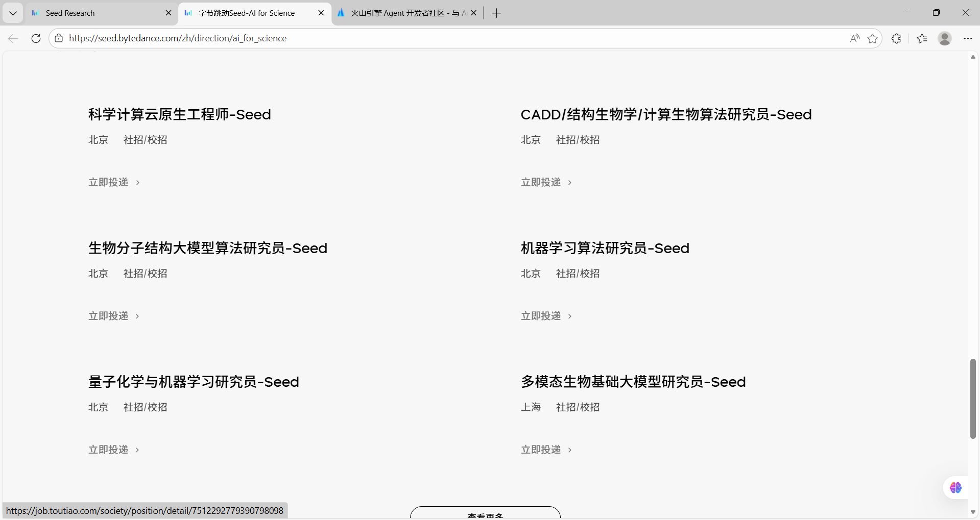Close the 字节跳动Seed-AI for Science tab
Image resolution: width=980 pixels, height=520 pixels.
pyautogui.click(x=321, y=13)
